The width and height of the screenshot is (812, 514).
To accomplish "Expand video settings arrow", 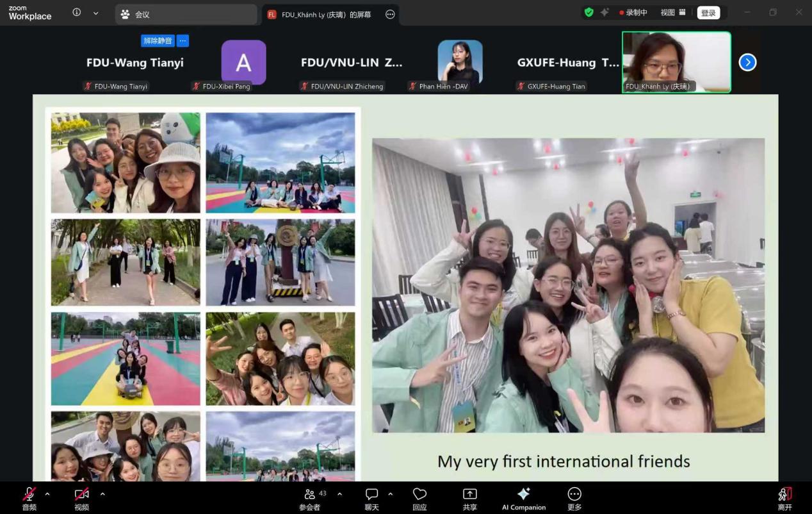I will [102, 493].
